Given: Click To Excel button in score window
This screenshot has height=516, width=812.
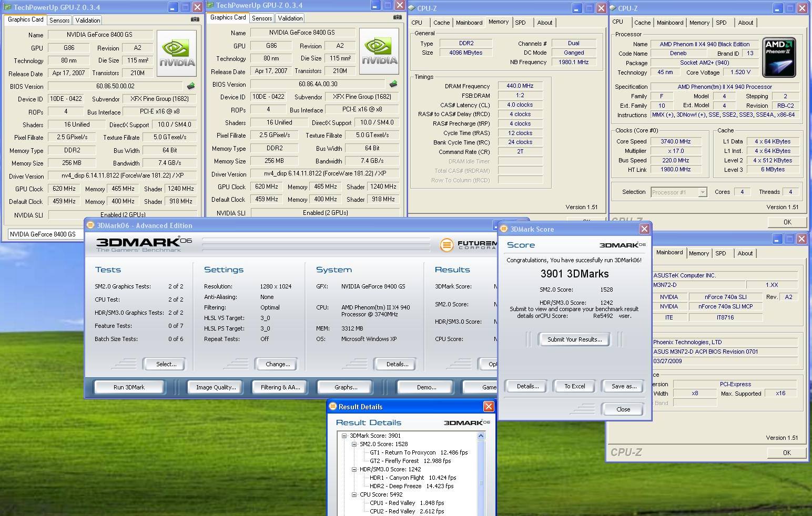Looking at the screenshot, I should point(574,386).
